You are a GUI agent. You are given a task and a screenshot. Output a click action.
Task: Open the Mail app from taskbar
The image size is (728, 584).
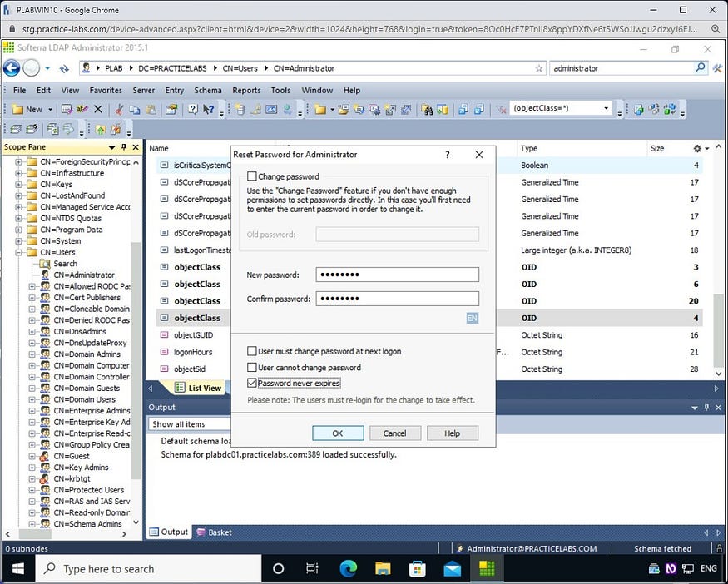pos(453,568)
